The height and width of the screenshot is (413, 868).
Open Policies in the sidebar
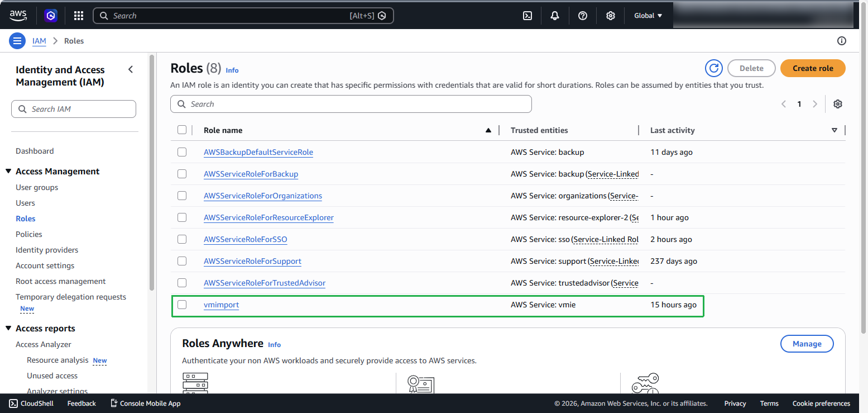click(x=29, y=234)
